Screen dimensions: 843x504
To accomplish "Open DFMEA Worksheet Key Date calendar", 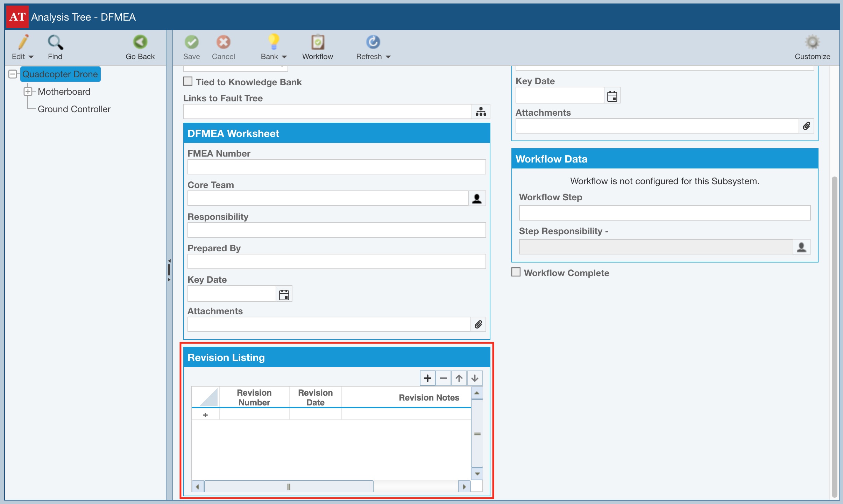I will (x=284, y=295).
